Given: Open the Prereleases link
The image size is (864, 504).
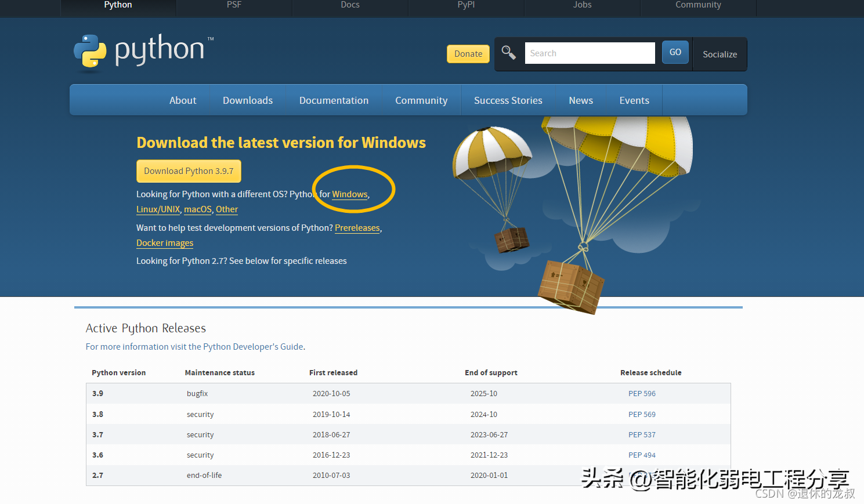Looking at the screenshot, I should [357, 228].
